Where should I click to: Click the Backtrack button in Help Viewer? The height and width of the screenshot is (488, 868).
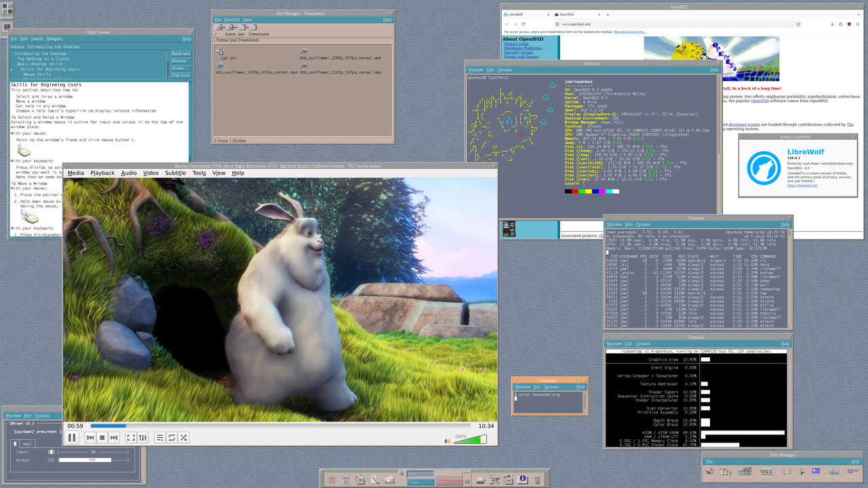181,54
